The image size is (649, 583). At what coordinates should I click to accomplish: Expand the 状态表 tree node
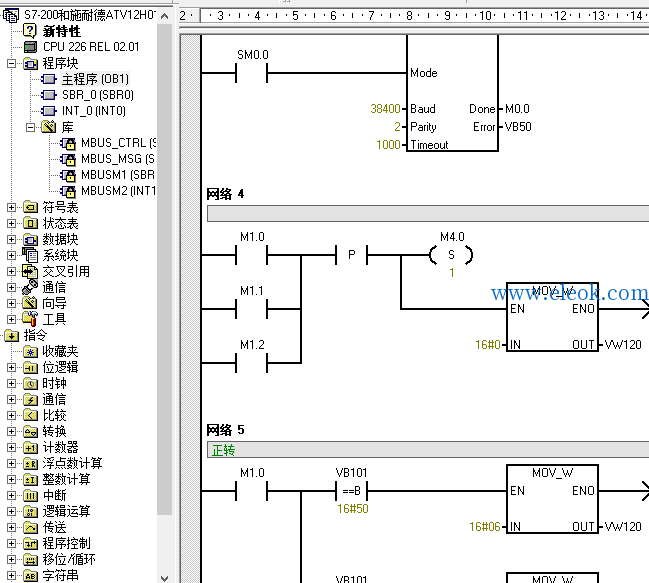[12, 223]
